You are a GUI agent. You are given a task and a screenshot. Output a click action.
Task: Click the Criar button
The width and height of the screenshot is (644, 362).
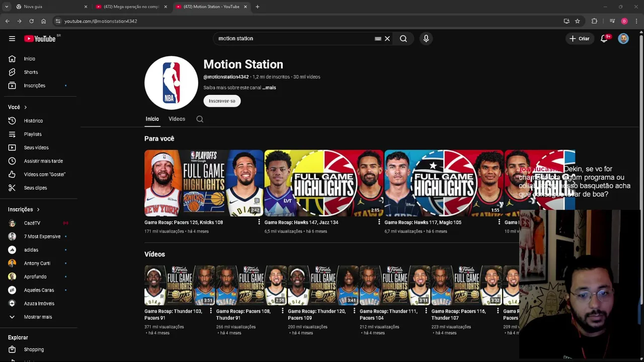tap(579, 39)
